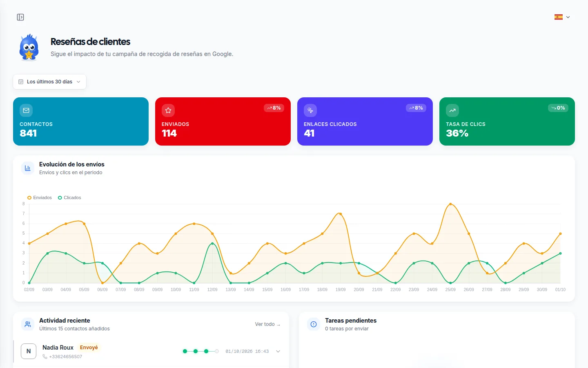The height and width of the screenshot is (368, 588).
Task: Click the 8% badge on Enlaces clicados card
Action: [416, 108]
